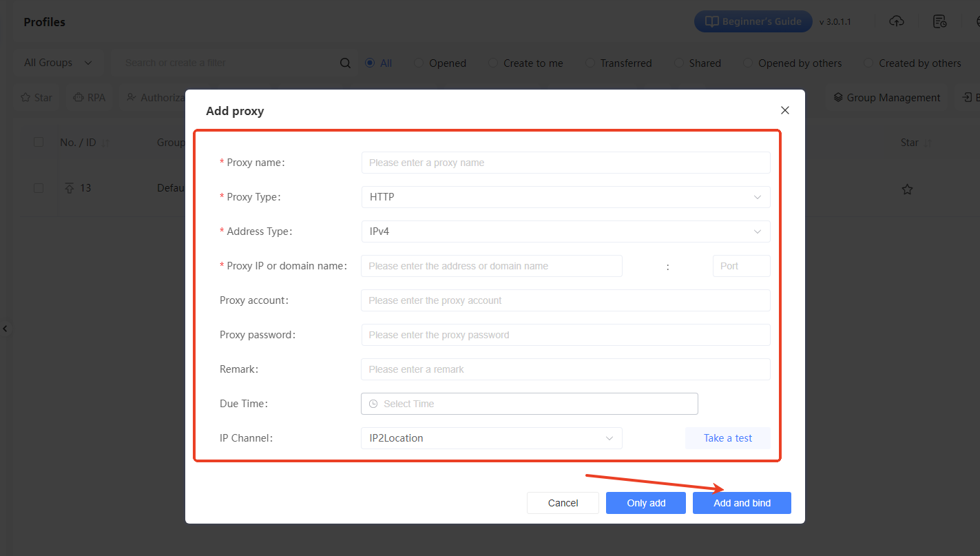Check the select-all header checkbox

pos(39,142)
